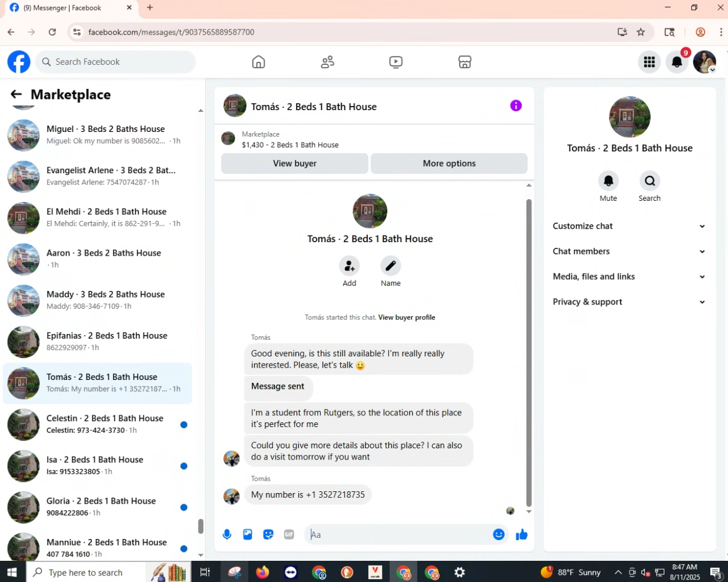Screen dimensions: 728x582
Task: Click conversation list scroll-down arrow
Action: [x=200, y=555]
